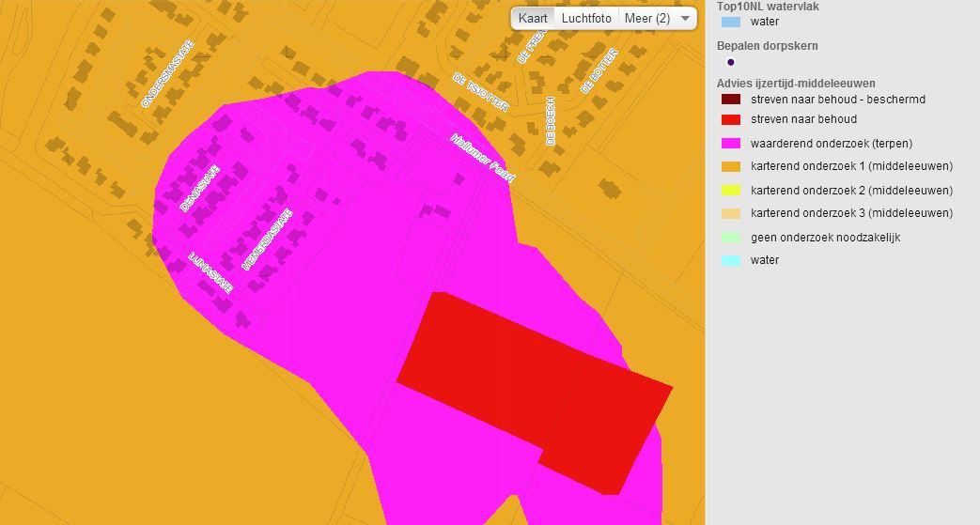Click 'karterend onderzoek 3 (middeleeuwen)' label
The image size is (980, 525).
(x=851, y=213)
